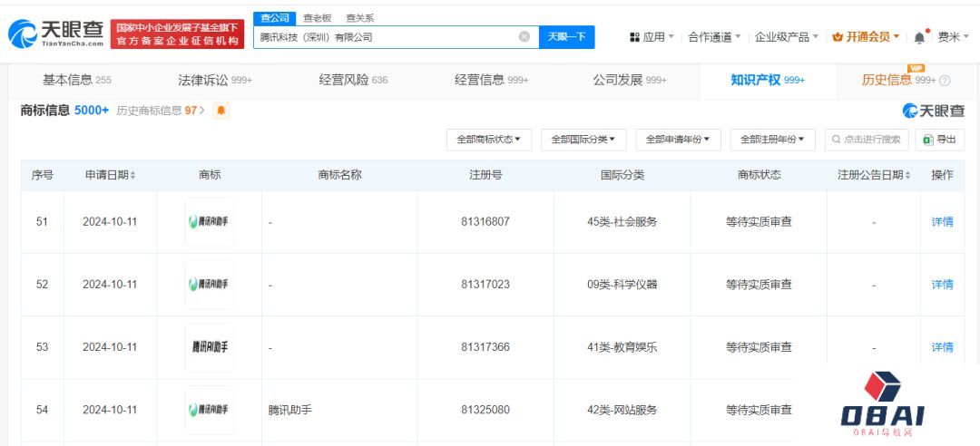Click trademark name 腾讯助手 in row 54
The height and width of the screenshot is (446, 980).
290,411
